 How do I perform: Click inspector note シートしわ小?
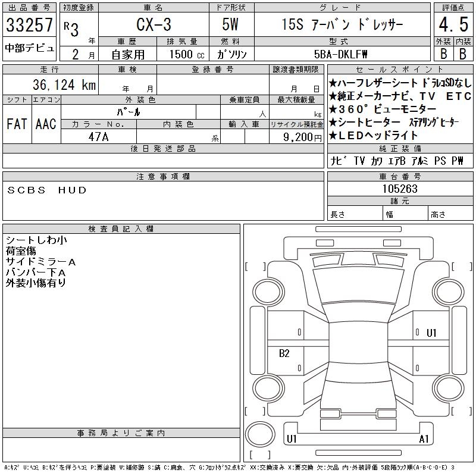click(x=36, y=240)
